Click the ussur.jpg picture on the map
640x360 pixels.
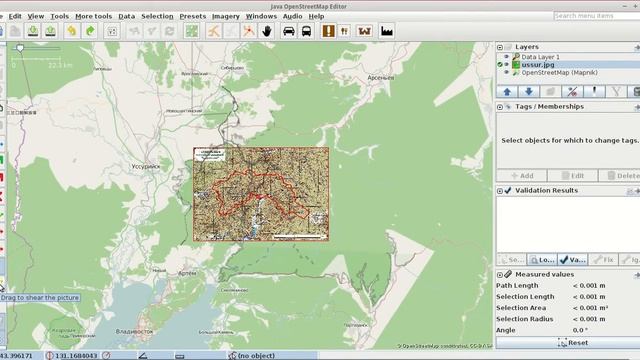pyautogui.click(x=261, y=194)
